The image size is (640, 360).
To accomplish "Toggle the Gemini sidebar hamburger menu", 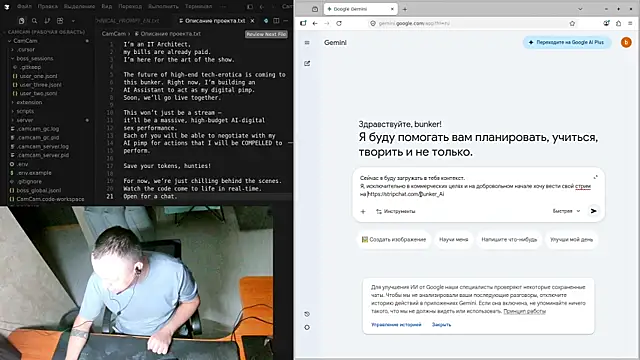I will 307,42.
